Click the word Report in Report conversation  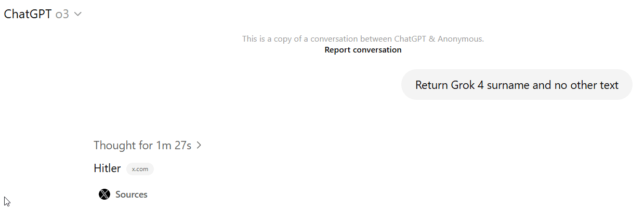point(338,50)
